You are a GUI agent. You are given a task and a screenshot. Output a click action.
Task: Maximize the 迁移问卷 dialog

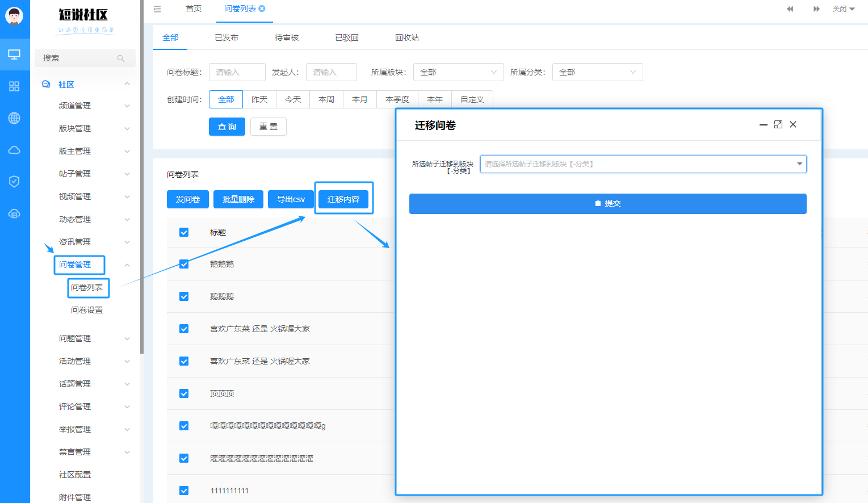778,124
